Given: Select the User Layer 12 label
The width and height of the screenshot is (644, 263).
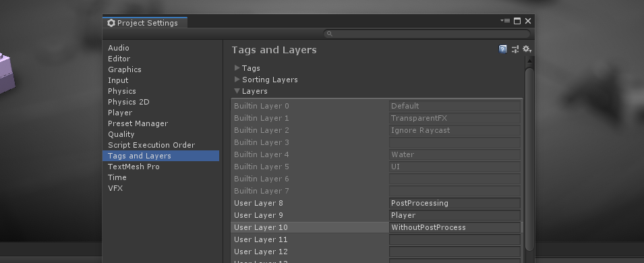Looking at the screenshot, I should coord(261,252).
